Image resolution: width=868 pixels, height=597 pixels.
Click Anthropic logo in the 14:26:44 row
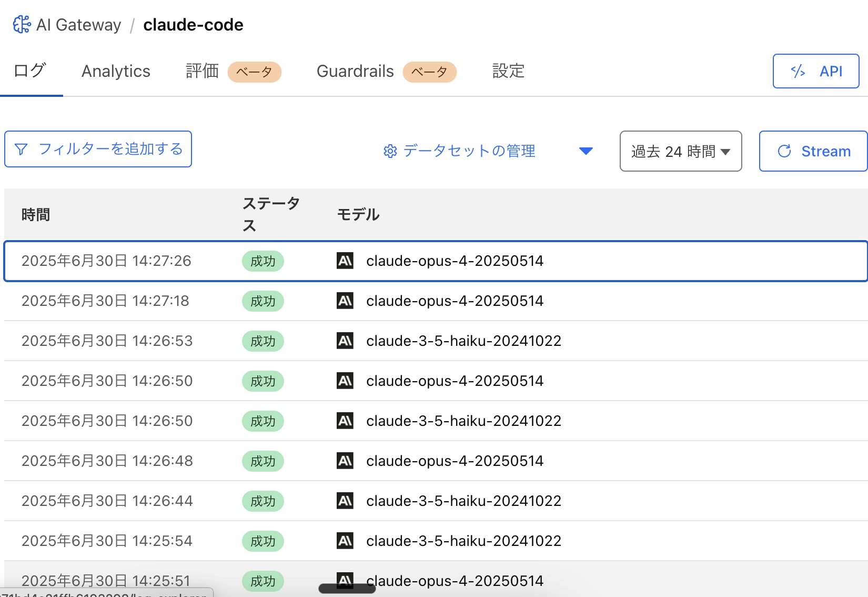345,501
